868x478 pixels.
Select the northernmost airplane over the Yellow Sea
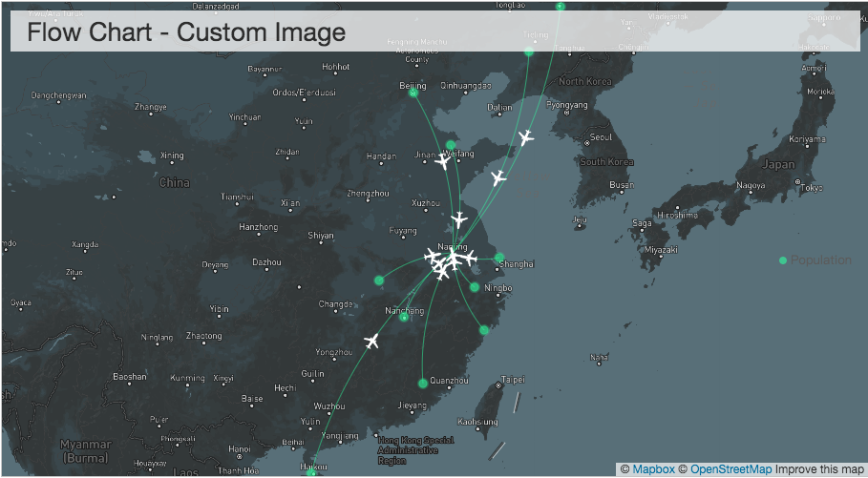pos(525,137)
